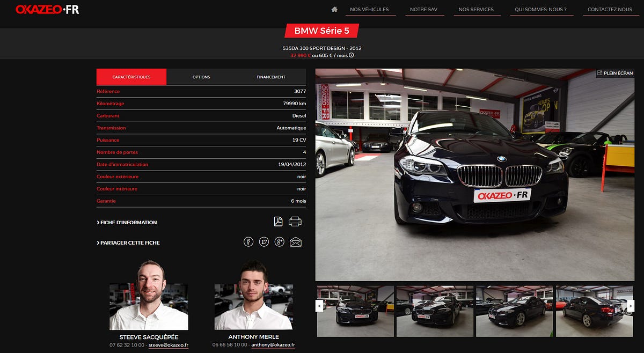
Task: Click the Automatique transmission value
Action: click(291, 128)
